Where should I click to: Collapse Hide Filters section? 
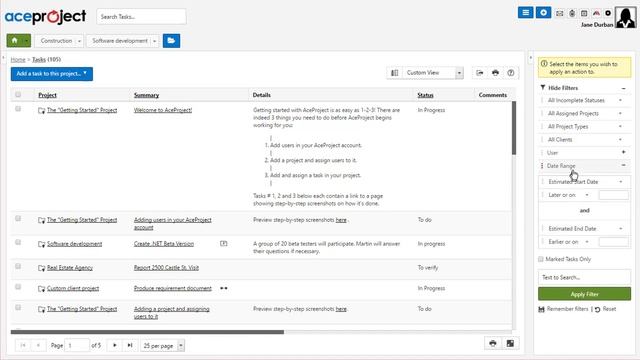tap(623, 88)
